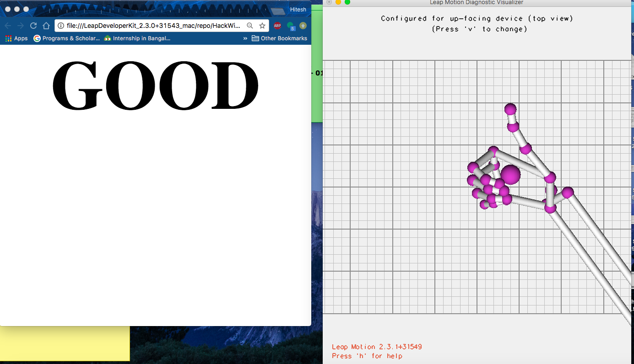Open Programs & Scholar... bookmark

(x=66, y=38)
